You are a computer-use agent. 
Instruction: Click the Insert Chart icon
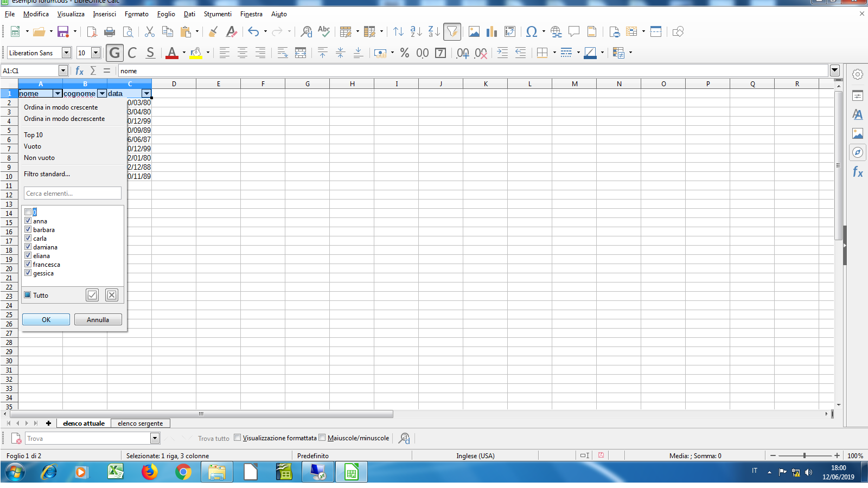tap(492, 32)
